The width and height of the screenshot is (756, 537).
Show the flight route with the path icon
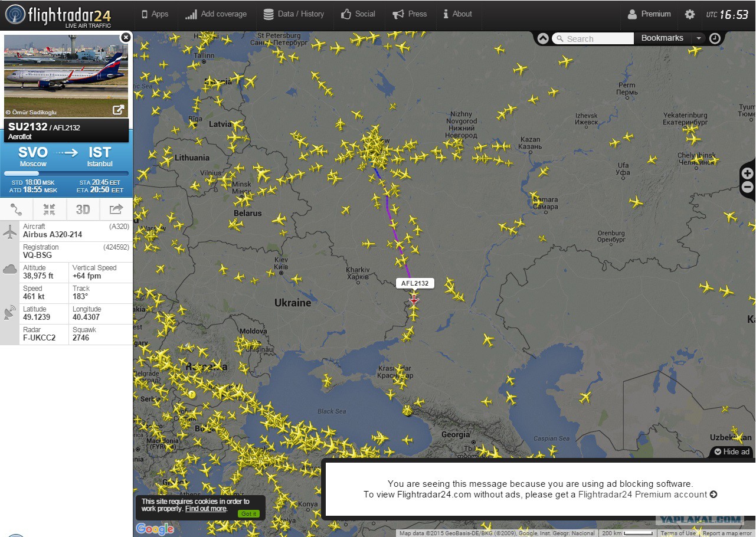click(17, 209)
